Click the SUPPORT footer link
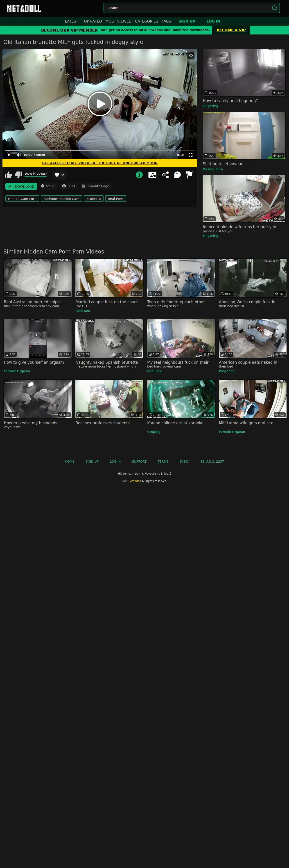Screen dimensions: 289x868 pos(139,462)
